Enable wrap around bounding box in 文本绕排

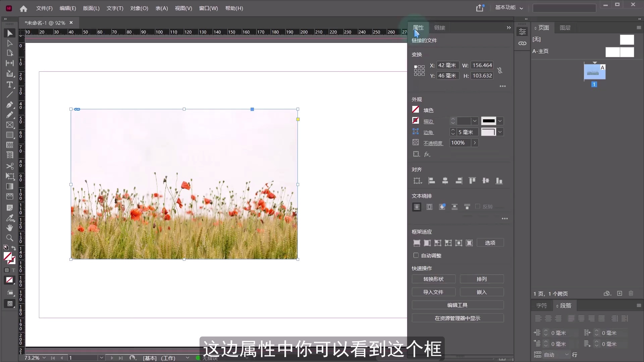pos(429,207)
